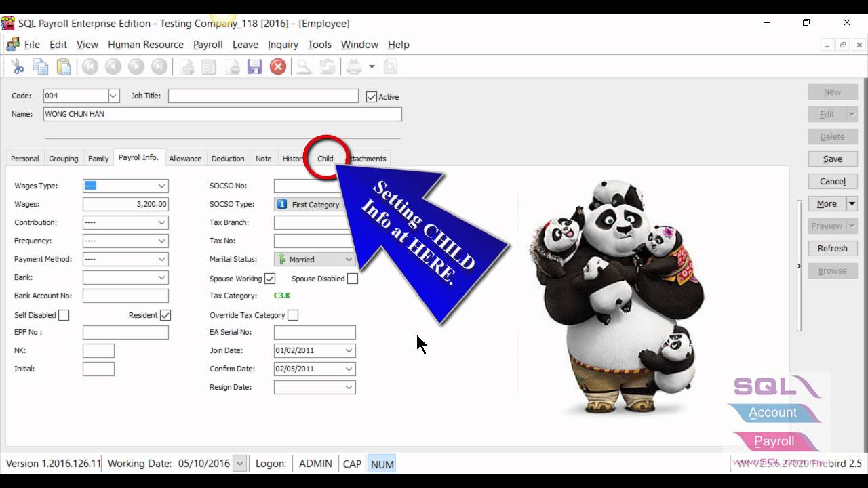868x488 pixels.
Task: Click the Cancel button
Action: pos(833,182)
